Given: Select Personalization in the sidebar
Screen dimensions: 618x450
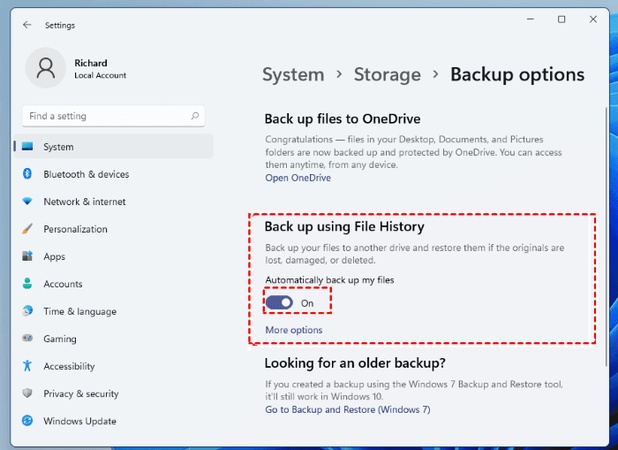Looking at the screenshot, I should pyautogui.click(x=114, y=229).
